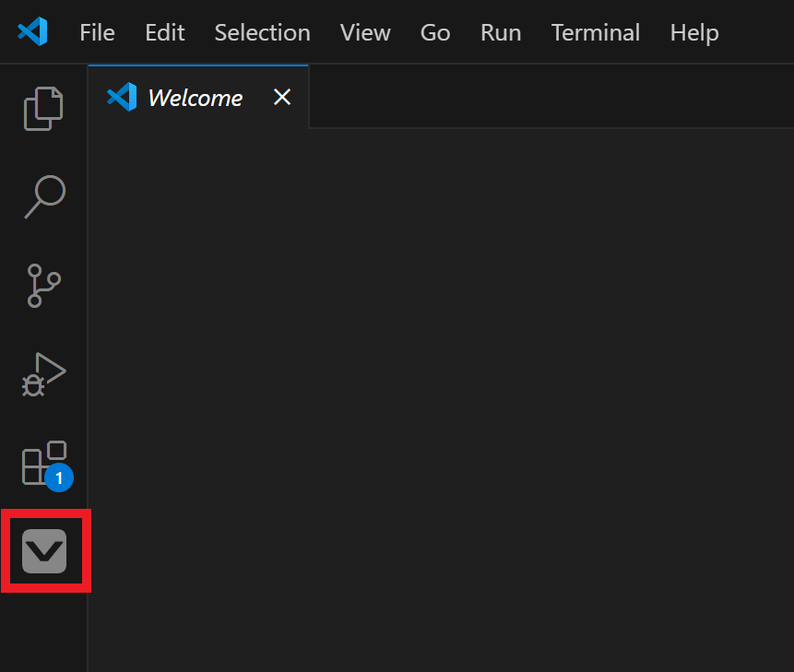The width and height of the screenshot is (794, 672).
Task: Open the Explorer icon in the activity bar
Action: click(42, 108)
